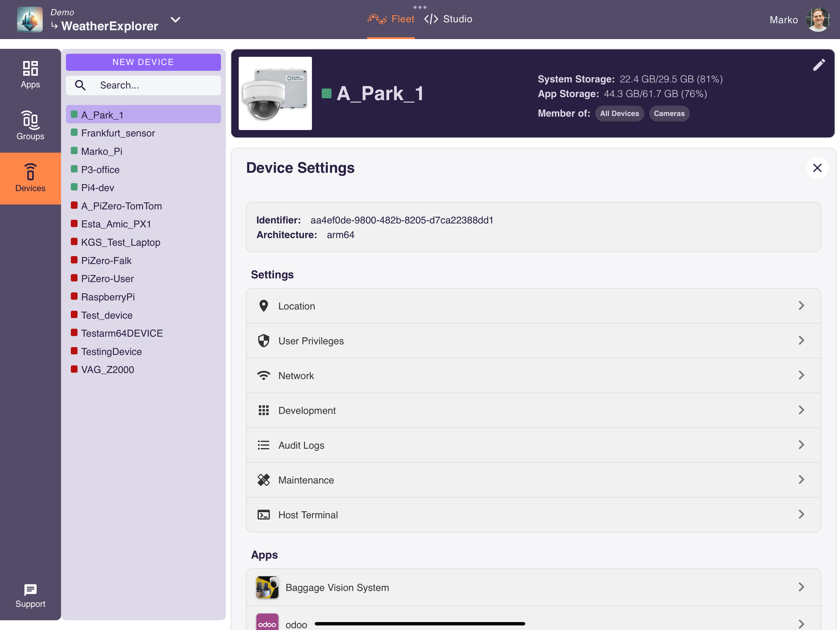Click the User Privileges shield icon
The height and width of the screenshot is (630, 840).
click(263, 341)
